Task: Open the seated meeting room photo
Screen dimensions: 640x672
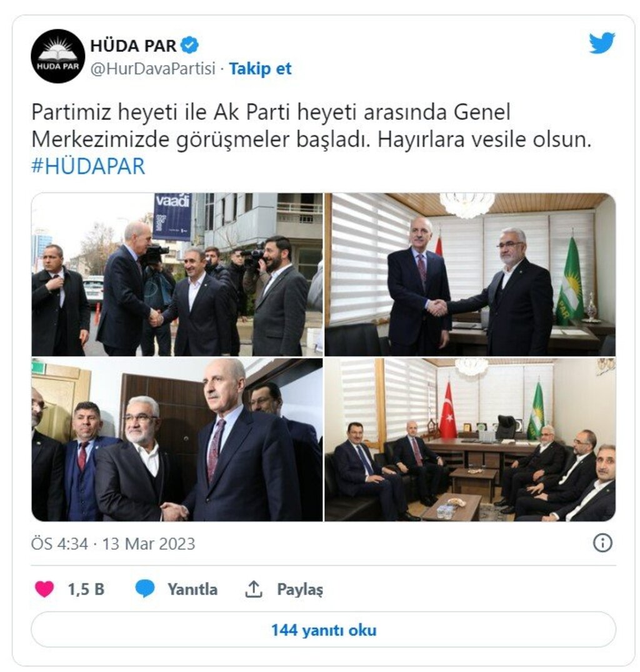Action: 470,439
